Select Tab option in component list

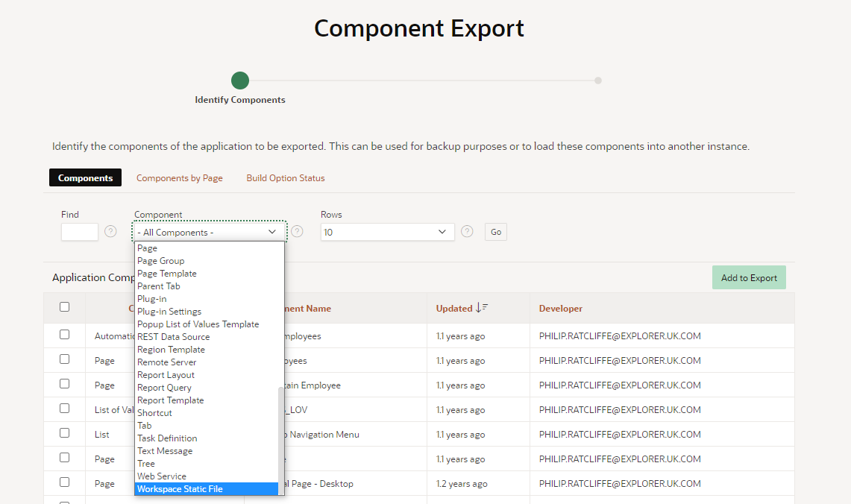coord(207,425)
